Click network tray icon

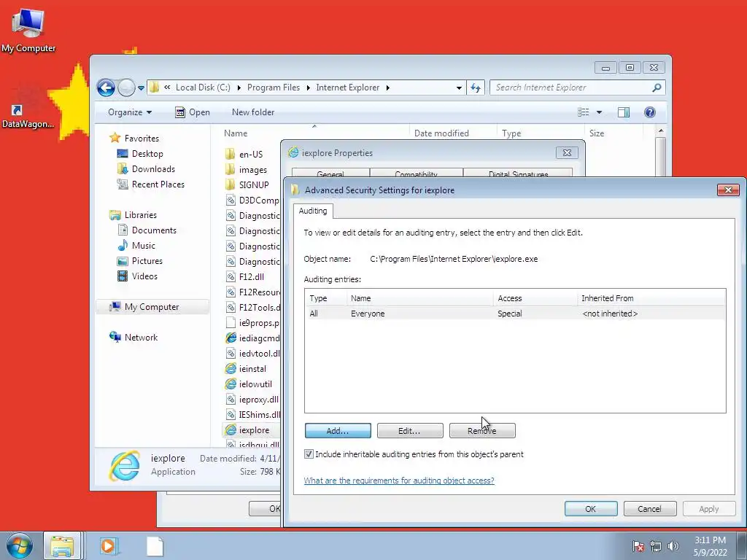[656, 545]
